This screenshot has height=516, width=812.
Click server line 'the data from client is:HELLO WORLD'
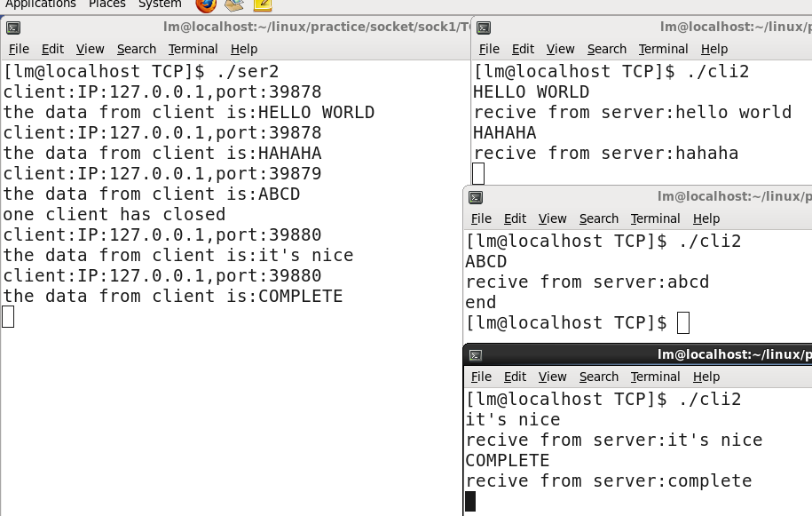188,113
